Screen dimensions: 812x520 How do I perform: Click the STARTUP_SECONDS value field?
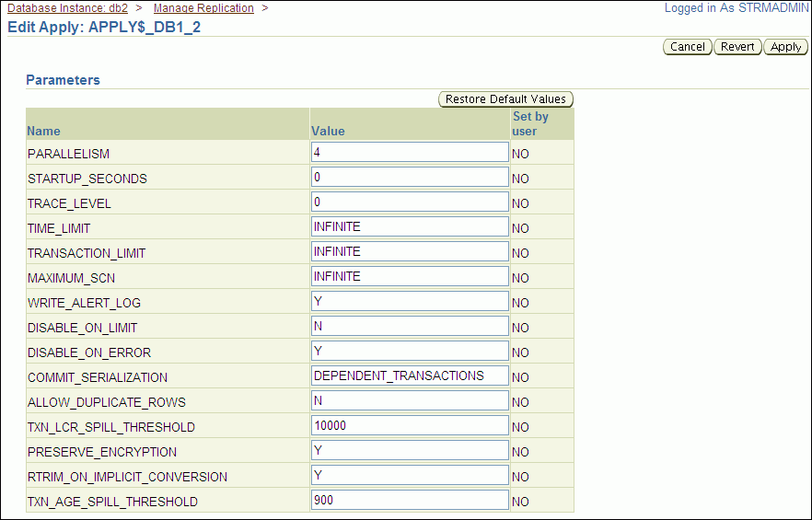pyautogui.click(x=410, y=177)
